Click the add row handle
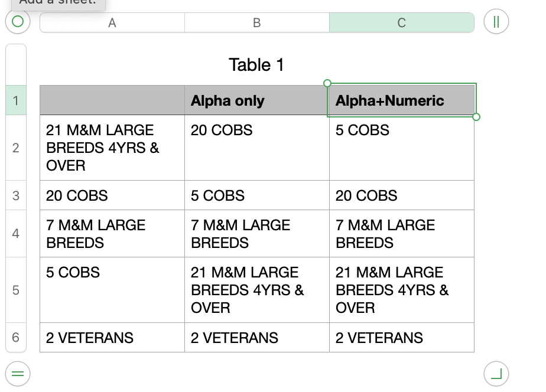Viewport: 546px width, 392px height. coord(18,373)
